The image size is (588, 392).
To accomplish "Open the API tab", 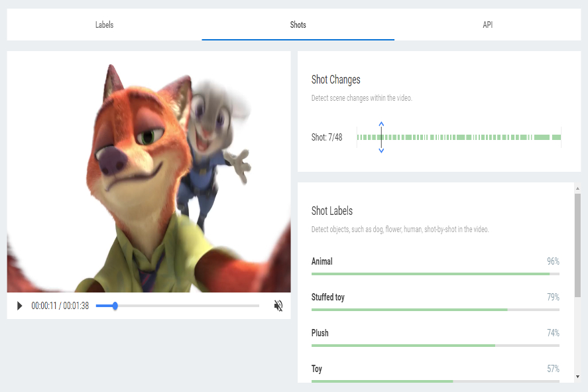I will (487, 25).
